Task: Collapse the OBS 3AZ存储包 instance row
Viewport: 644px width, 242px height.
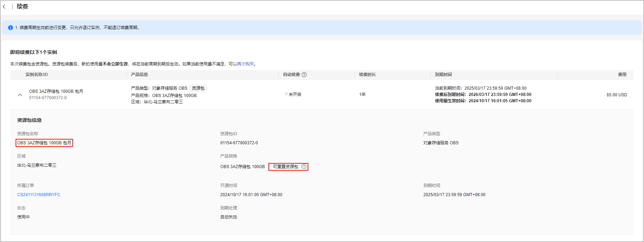Action: 20,95
